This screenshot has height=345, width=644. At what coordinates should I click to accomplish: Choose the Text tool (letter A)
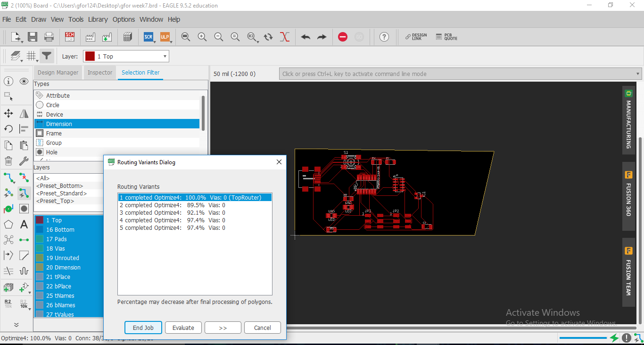24,224
